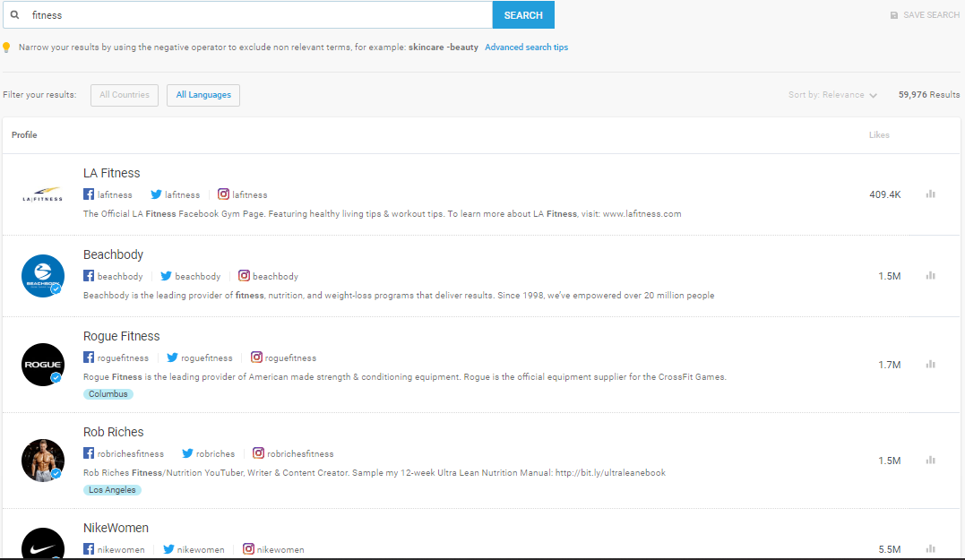Click the Rogue profile picture
Viewport: 965px width, 560px height.
42,365
